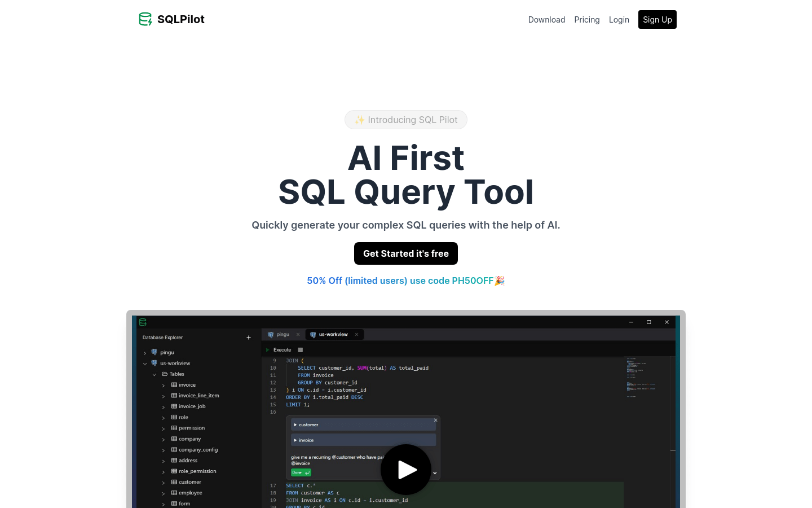Expand the invoice section in AI prompt

click(364, 440)
